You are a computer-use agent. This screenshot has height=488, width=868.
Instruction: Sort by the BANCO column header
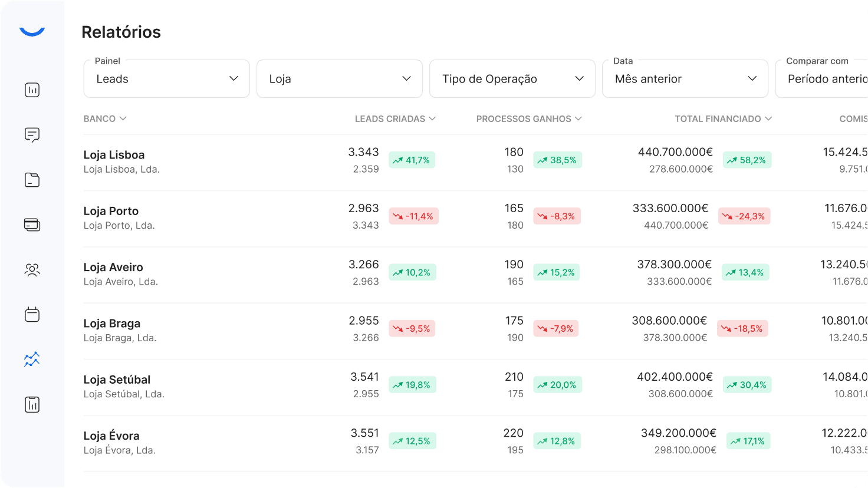105,119
